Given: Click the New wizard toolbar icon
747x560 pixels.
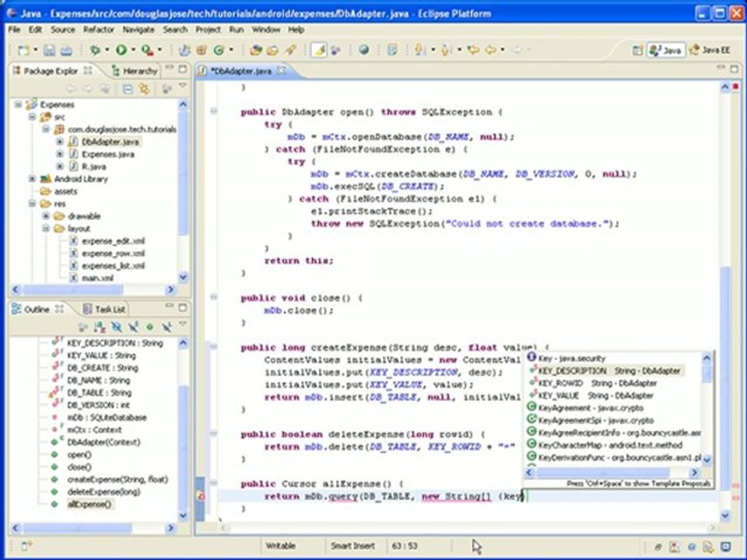Looking at the screenshot, I should tap(23, 50).
